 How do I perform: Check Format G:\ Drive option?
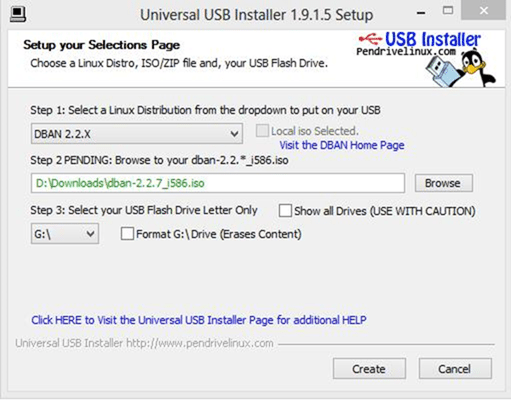[x=127, y=234]
